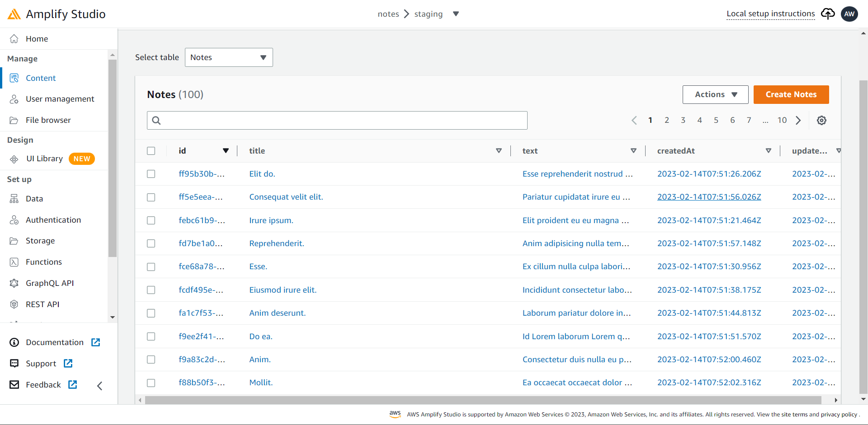Open File browser section
868x425 pixels.
click(x=48, y=120)
